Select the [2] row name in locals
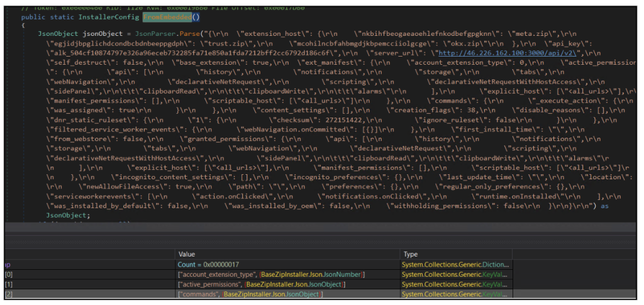 pyautogui.click(x=9, y=294)
